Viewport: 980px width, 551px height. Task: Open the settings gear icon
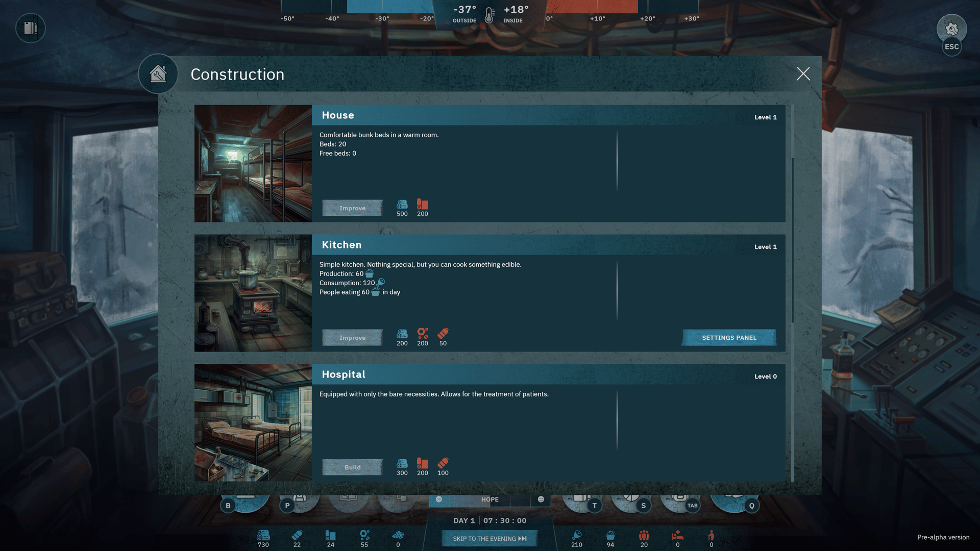[x=951, y=29]
